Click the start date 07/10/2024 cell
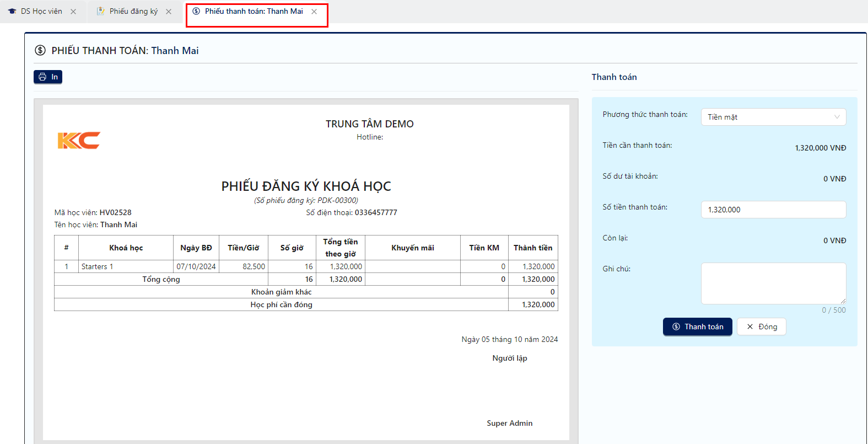 click(196, 266)
